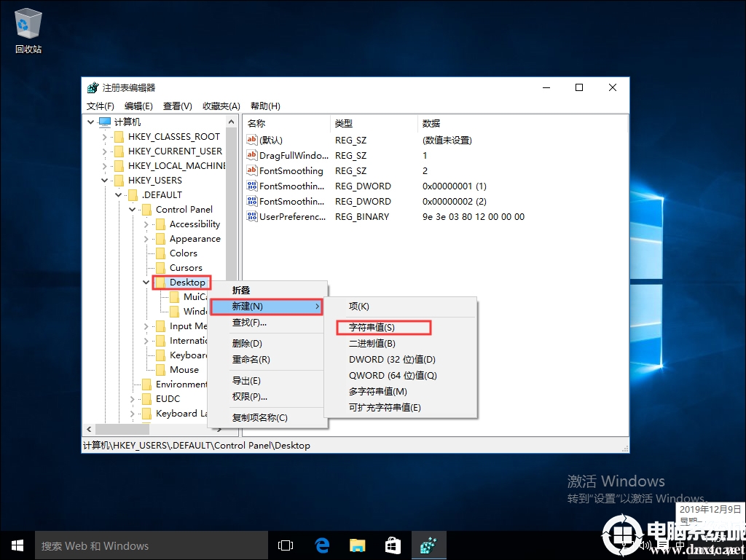Expand the Accessibility key
Viewport: 746px width, 560px height.
[146, 224]
